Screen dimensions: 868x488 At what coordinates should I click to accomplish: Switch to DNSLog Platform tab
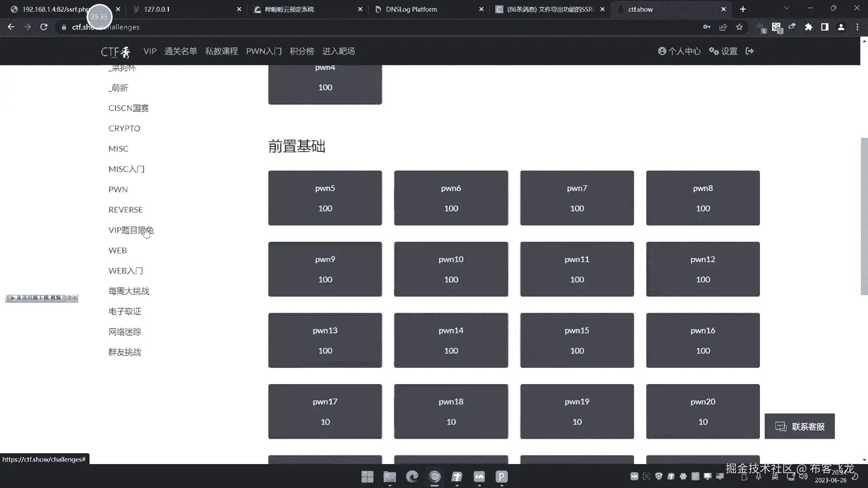click(x=411, y=9)
